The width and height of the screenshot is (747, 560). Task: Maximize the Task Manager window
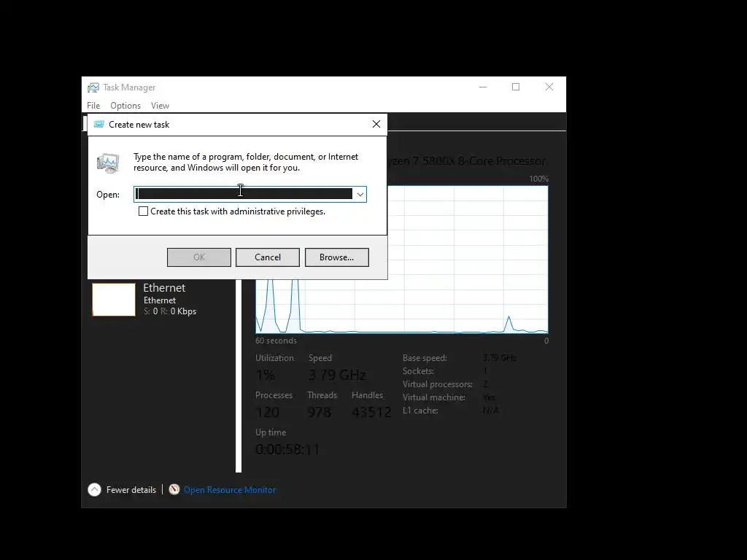pyautogui.click(x=516, y=87)
